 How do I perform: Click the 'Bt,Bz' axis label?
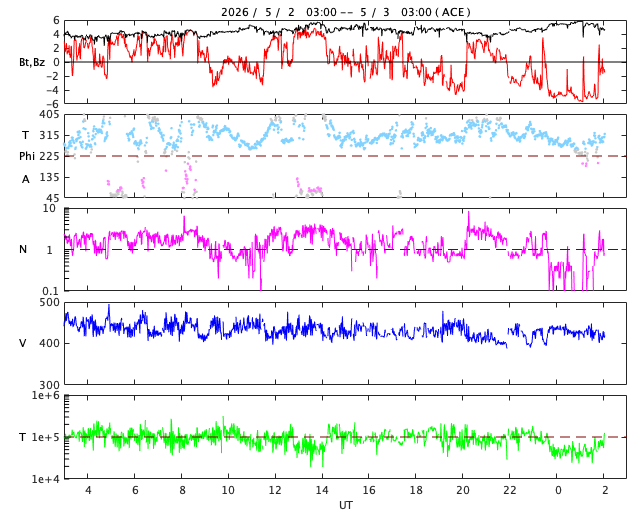click(x=32, y=62)
